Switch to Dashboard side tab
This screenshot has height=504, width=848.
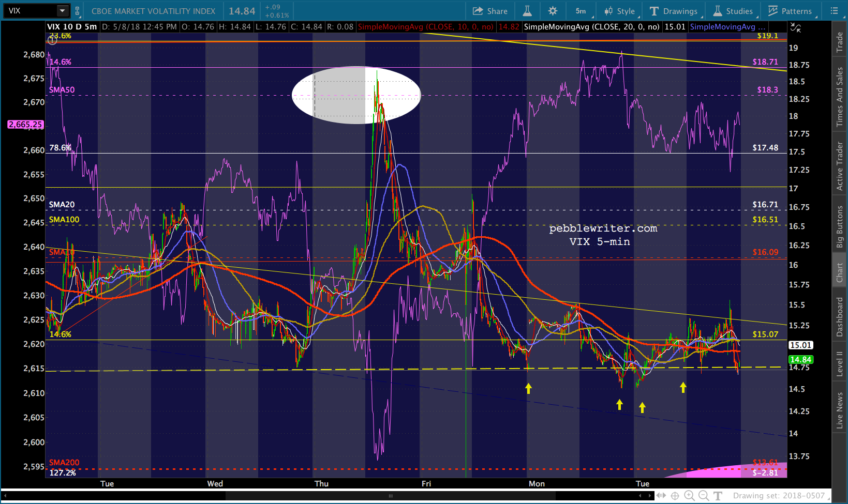(x=840, y=317)
